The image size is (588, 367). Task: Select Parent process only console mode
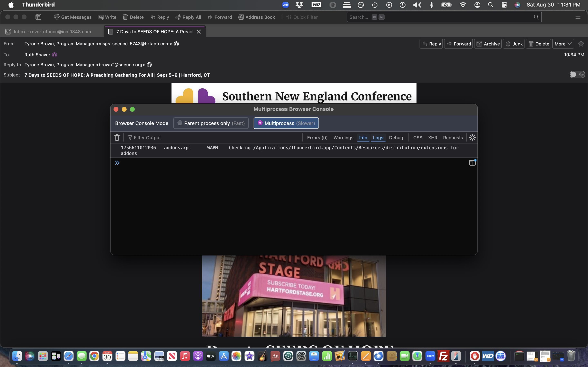pos(211,123)
